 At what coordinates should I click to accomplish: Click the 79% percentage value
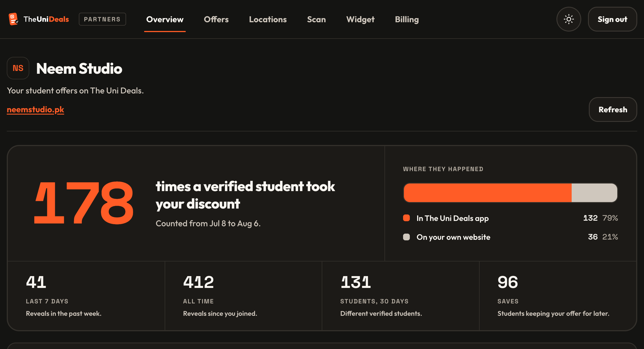[610, 218]
